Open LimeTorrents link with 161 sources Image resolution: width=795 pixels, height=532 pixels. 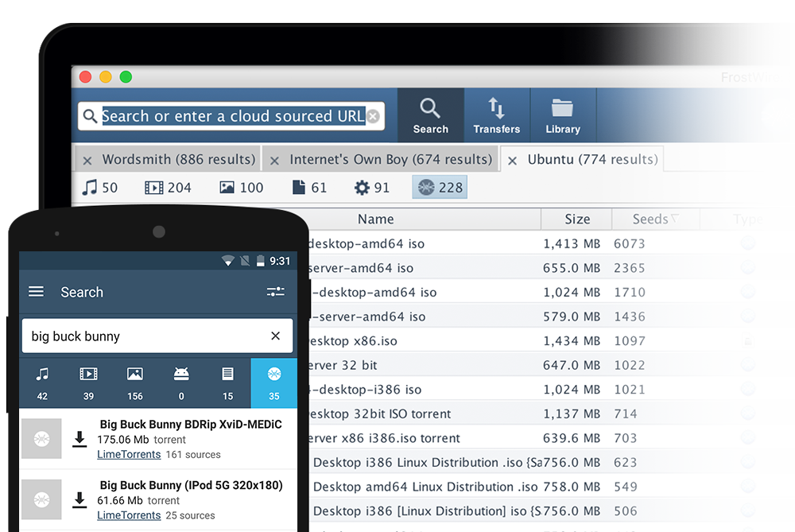pyautogui.click(x=129, y=454)
